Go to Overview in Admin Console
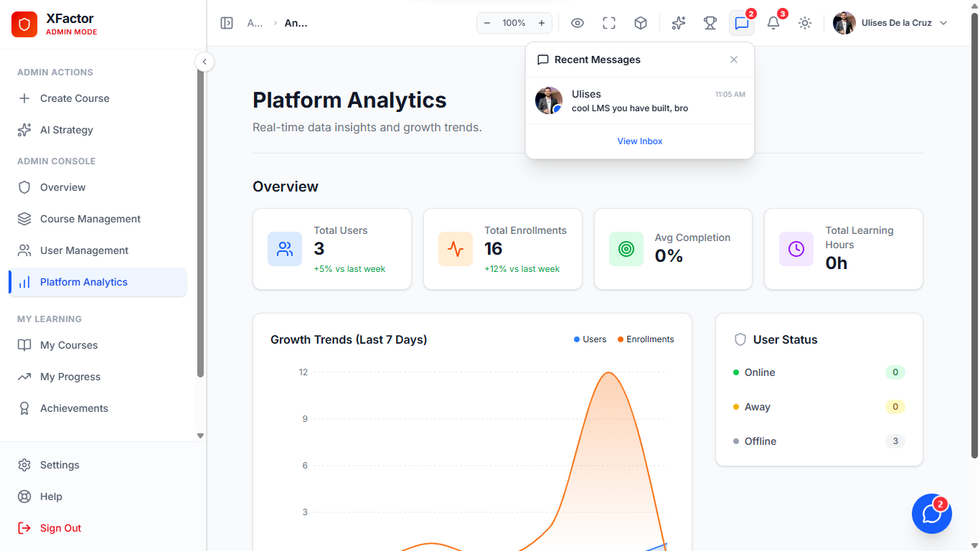The width and height of the screenshot is (980, 551). click(x=98, y=187)
